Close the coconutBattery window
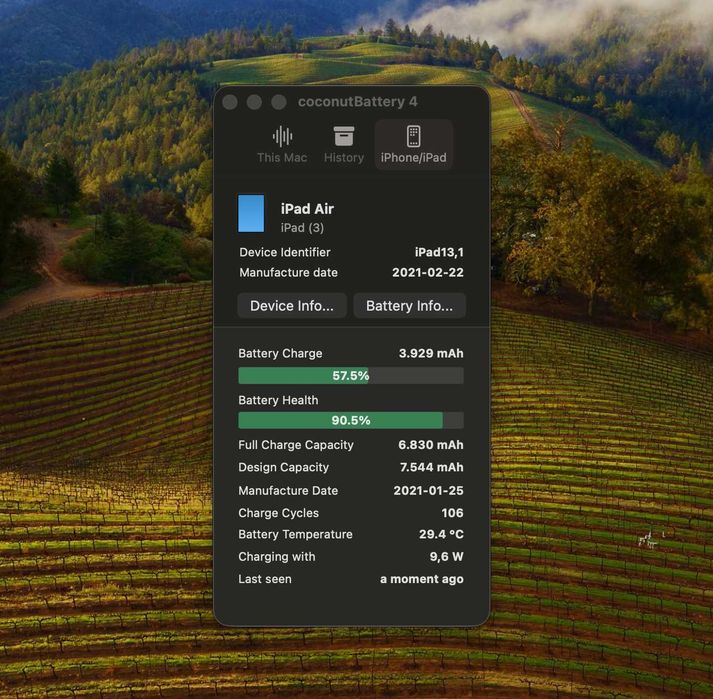 tap(230, 102)
